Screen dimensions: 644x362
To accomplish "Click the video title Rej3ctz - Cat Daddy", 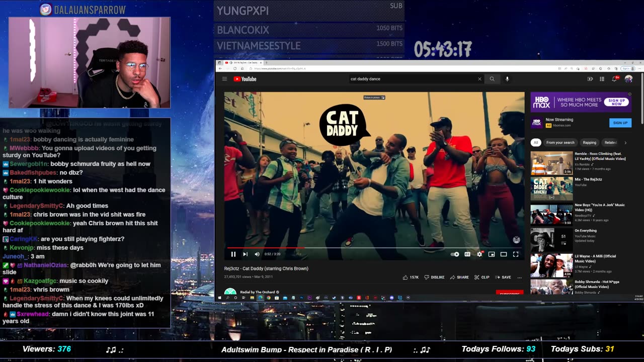I will click(266, 268).
